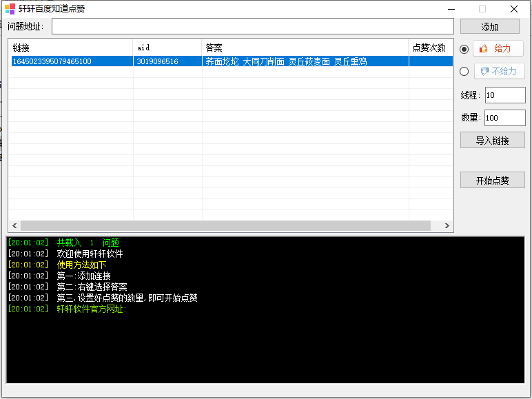Click the table's left scroll arrow
532x399 pixels.
coord(14,225)
